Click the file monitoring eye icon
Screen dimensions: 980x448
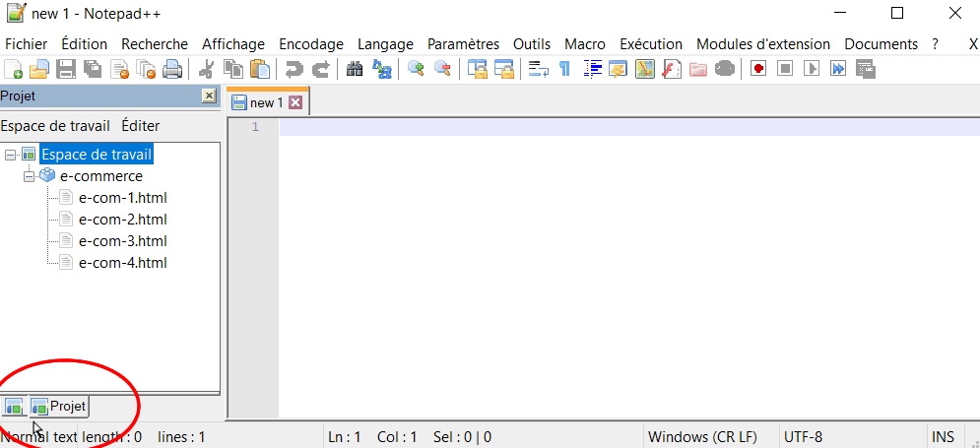click(724, 69)
